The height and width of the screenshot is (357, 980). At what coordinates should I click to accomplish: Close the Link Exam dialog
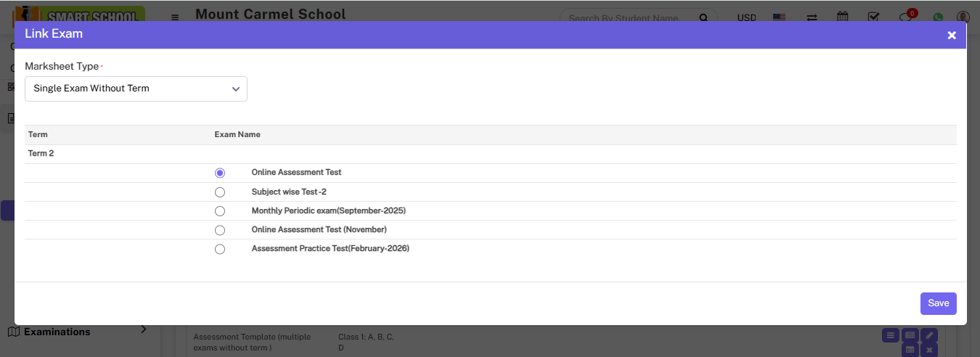click(952, 35)
